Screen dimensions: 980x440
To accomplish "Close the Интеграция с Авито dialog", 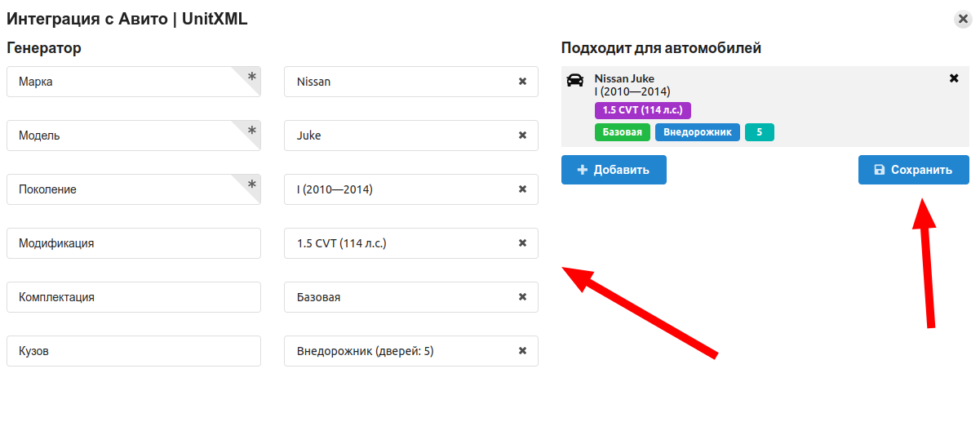I will (x=963, y=20).
